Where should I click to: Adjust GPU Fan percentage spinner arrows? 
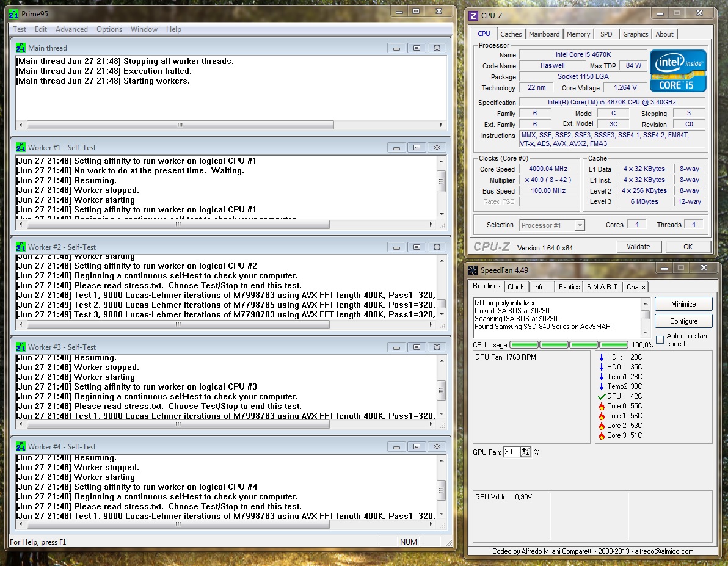(526, 452)
